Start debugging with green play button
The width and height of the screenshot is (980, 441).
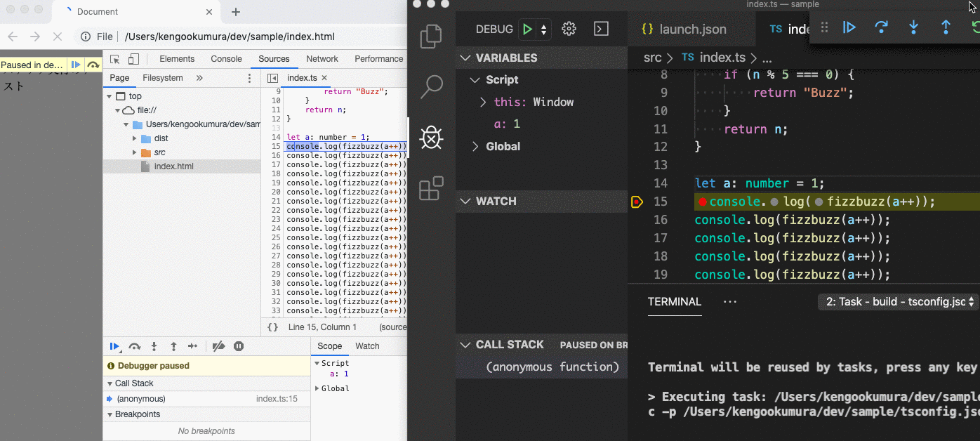click(x=527, y=29)
